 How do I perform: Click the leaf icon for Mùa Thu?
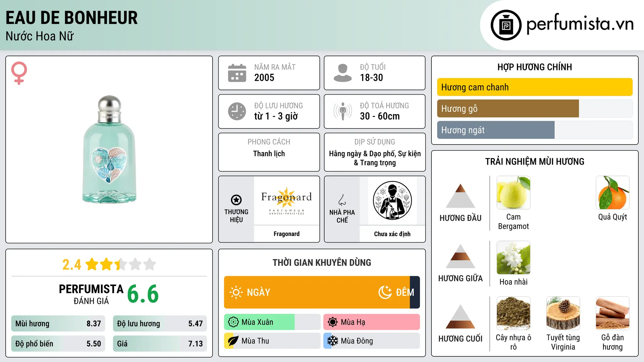pyautogui.click(x=233, y=341)
